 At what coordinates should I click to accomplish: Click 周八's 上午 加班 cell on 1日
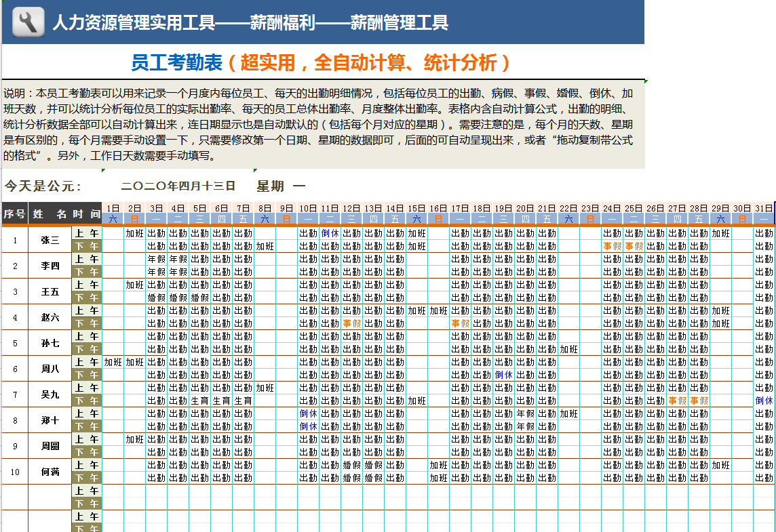click(x=113, y=362)
